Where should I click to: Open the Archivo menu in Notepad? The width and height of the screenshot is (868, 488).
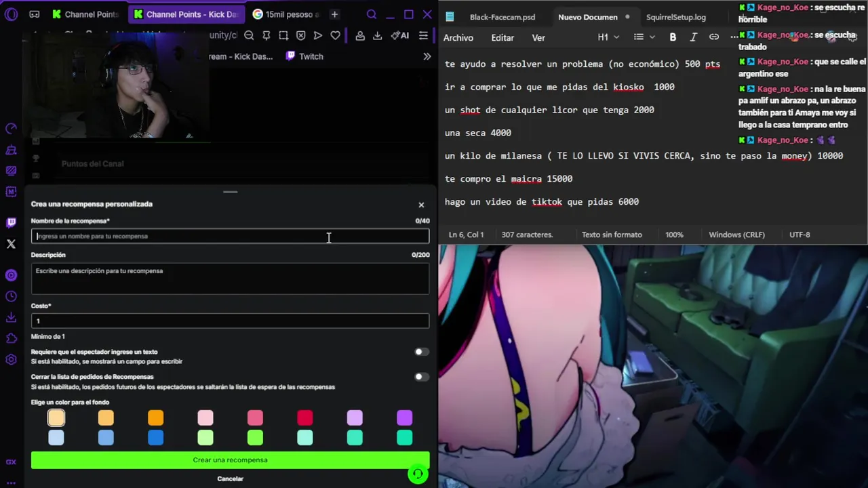click(x=458, y=38)
